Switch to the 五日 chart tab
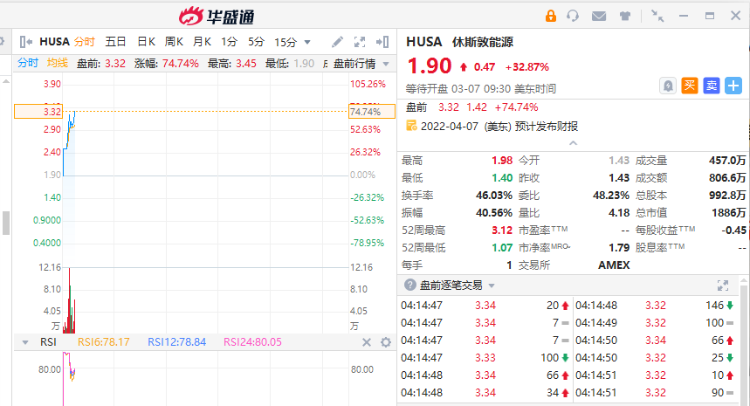This screenshot has width=750, height=406. (x=115, y=42)
